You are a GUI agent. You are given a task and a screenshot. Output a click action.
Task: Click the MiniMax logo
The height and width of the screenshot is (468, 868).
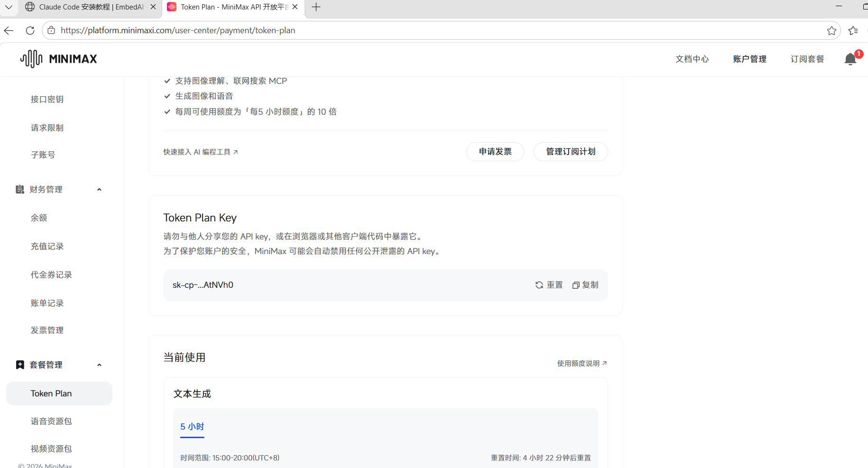(59, 59)
